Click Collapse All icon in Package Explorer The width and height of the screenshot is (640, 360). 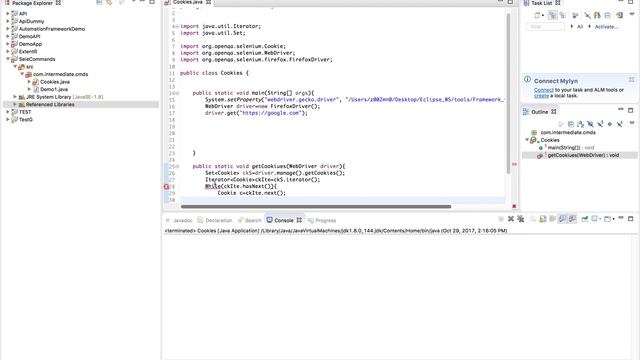click(x=99, y=2)
